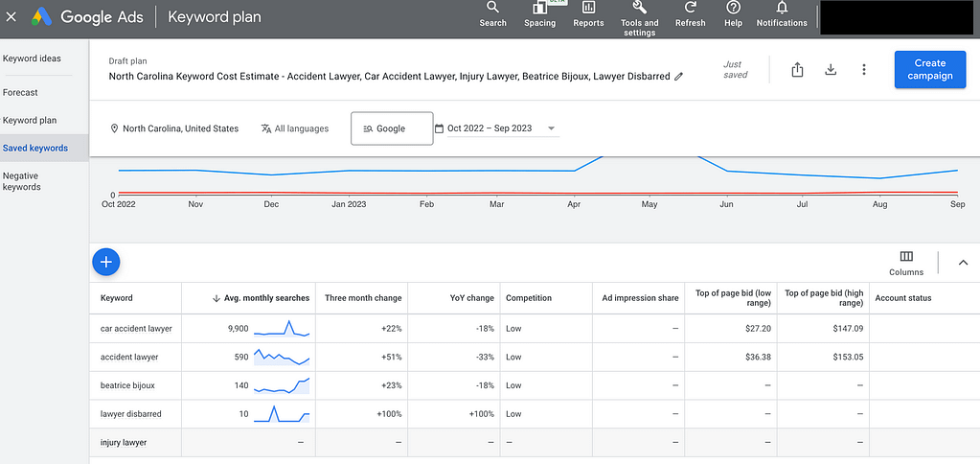Open the date range dropdown
This screenshot has width=980, height=464.
click(503, 128)
